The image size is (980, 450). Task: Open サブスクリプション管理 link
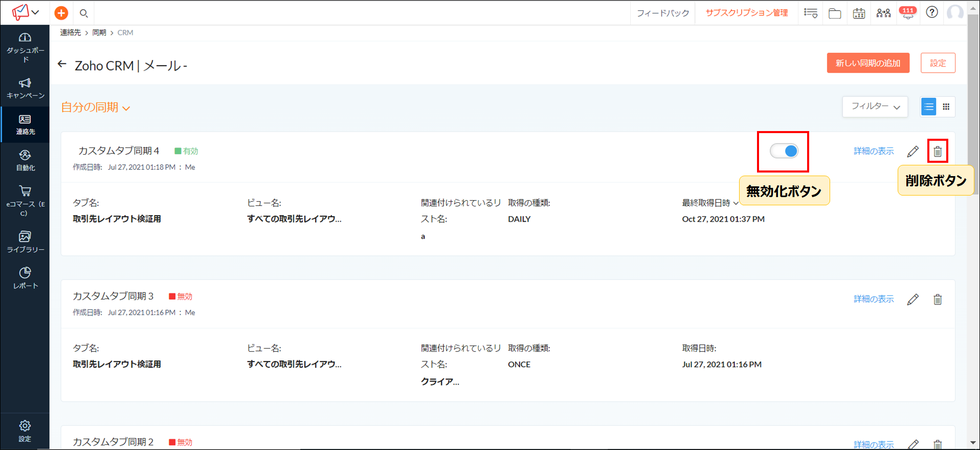747,13
